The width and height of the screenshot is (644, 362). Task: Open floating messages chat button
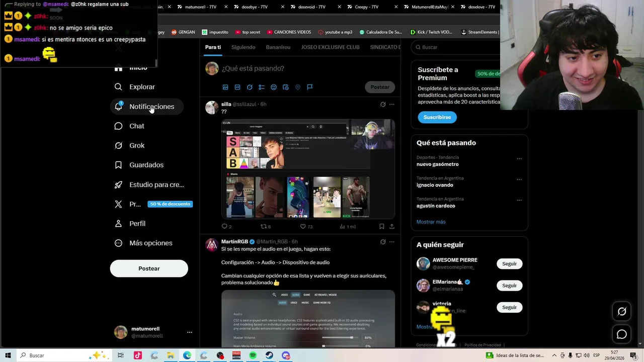(x=622, y=334)
